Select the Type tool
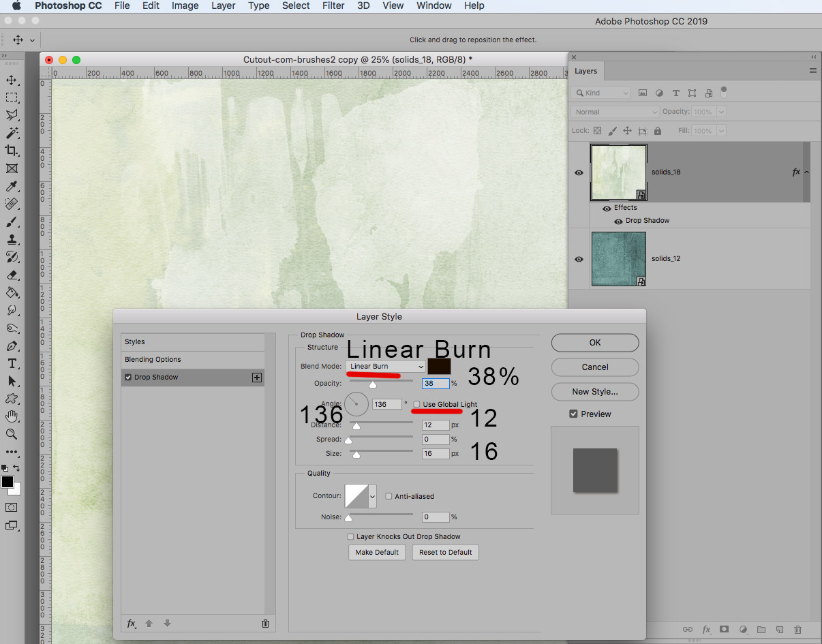This screenshot has height=644, width=822. 12,363
